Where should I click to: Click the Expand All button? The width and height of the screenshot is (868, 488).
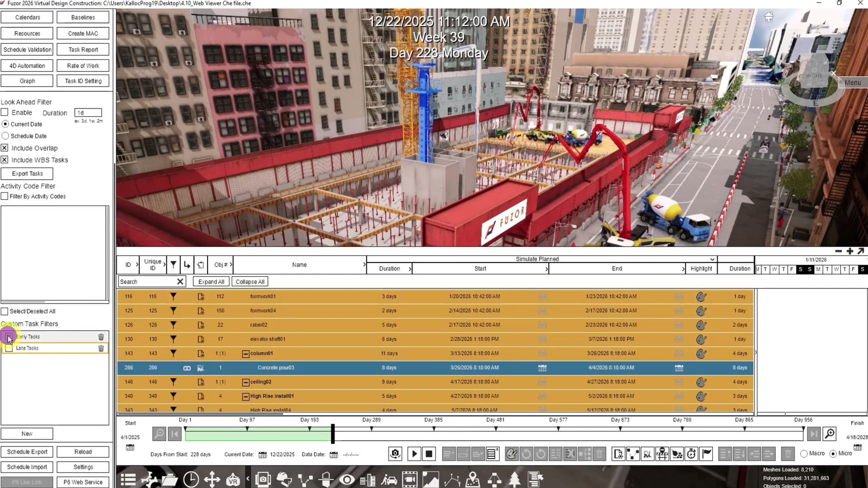tap(211, 282)
